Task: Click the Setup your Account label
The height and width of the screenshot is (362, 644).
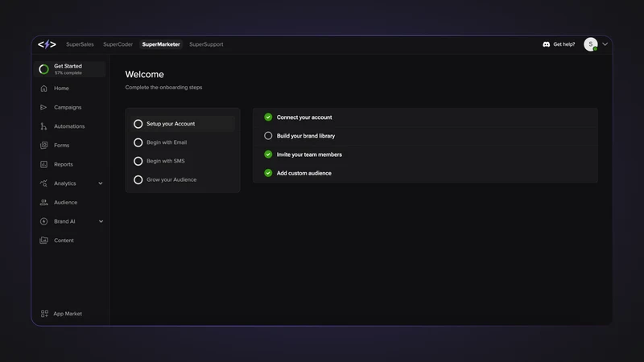Action: [171, 124]
